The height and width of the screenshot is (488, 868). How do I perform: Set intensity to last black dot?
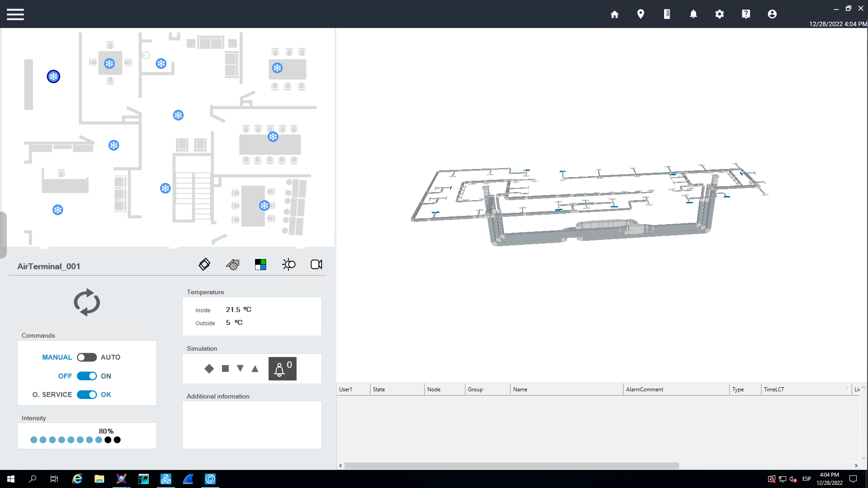[x=117, y=440]
